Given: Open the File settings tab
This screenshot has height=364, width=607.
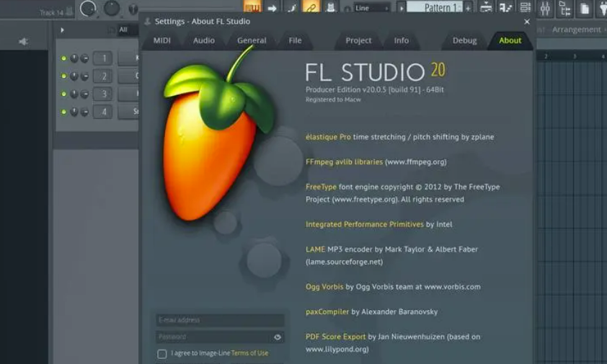Looking at the screenshot, I should coord(295,40).
